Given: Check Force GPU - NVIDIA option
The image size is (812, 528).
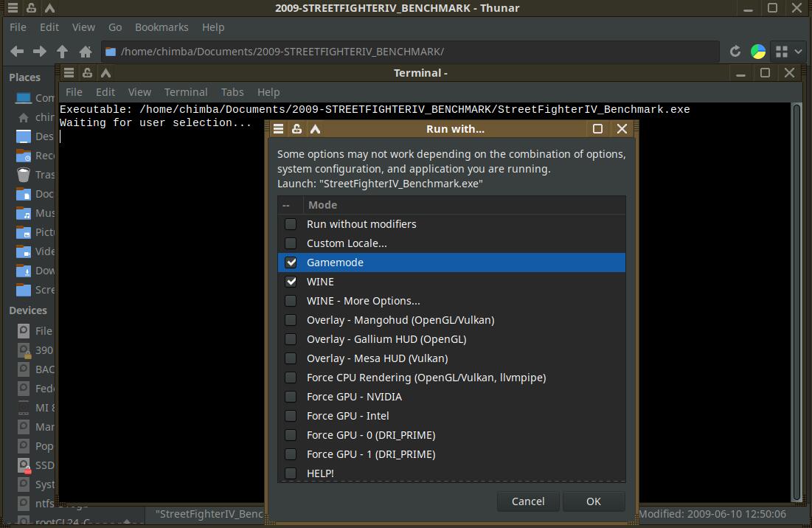Looking at the screenshot, I should point(291,397).
